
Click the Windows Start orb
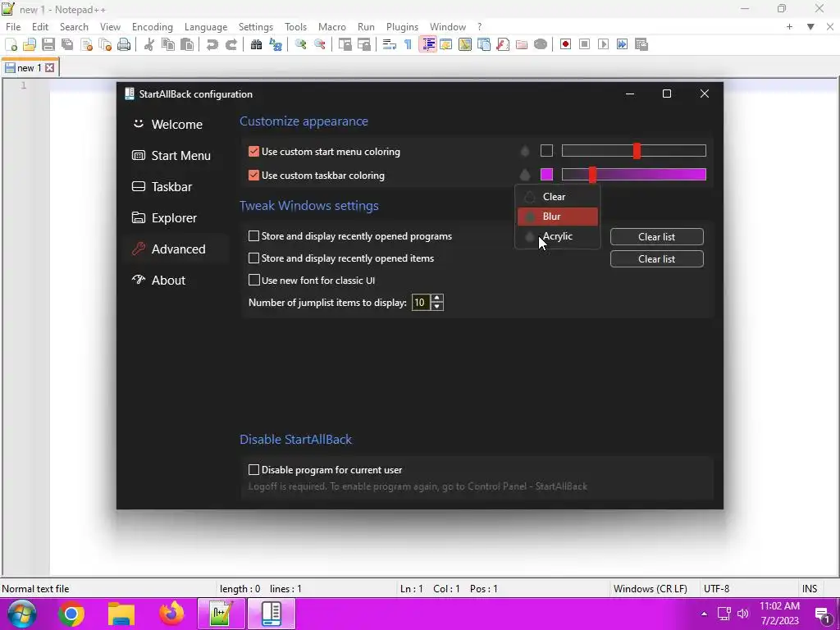(x=21, y=614)
